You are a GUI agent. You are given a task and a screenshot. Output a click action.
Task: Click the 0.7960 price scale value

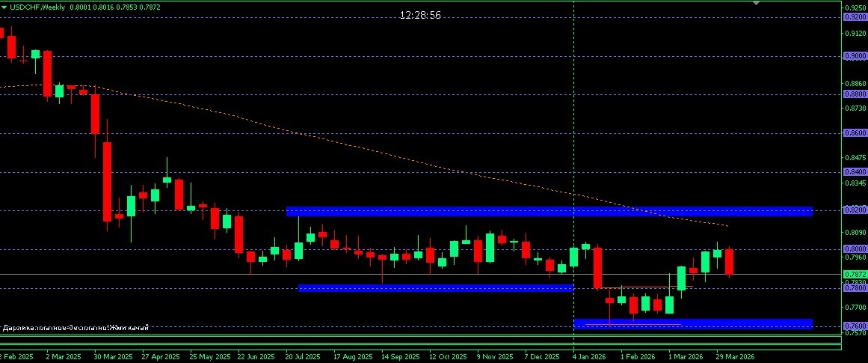pyautogui.click(x=855, y=257)
